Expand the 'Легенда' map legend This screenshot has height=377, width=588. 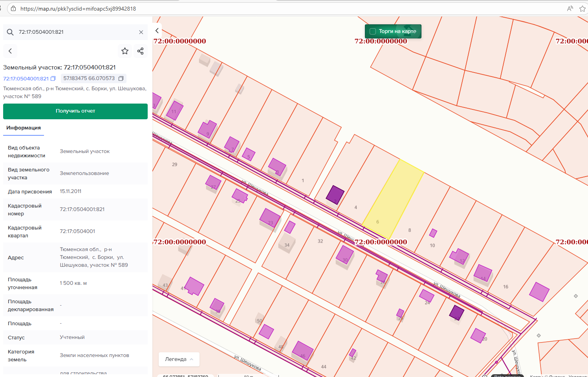pos(179,359)
